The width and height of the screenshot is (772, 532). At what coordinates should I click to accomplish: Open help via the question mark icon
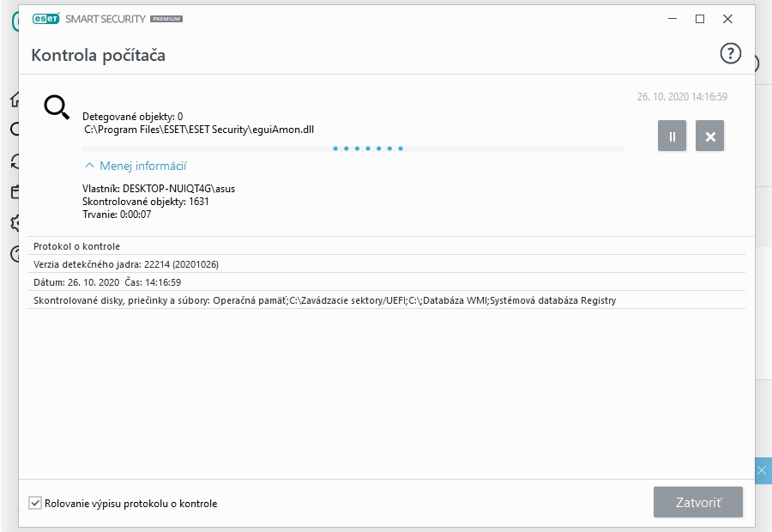tap(729, 54)
